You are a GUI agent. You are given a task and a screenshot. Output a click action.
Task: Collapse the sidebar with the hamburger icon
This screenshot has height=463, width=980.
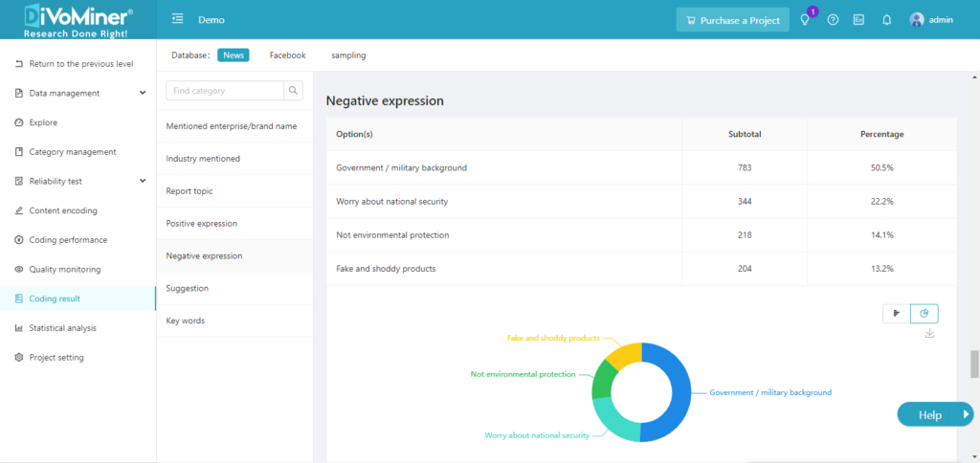[177, 19]
